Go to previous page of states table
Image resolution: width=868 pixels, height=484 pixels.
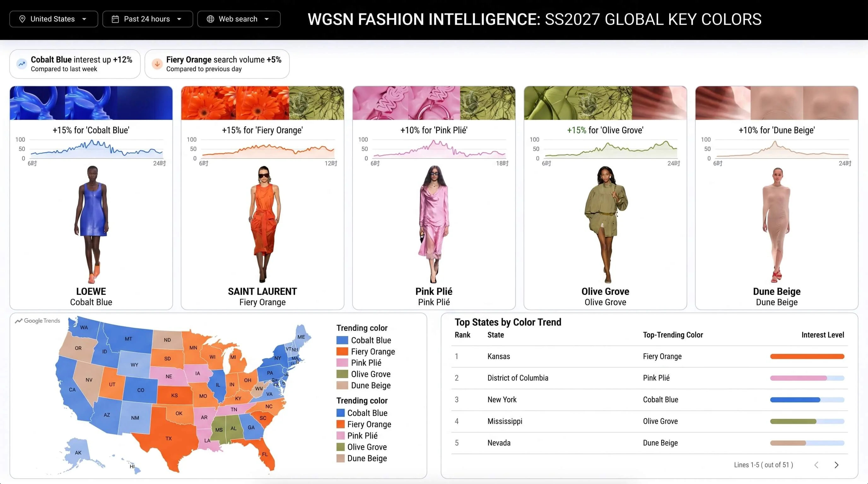click(x=816, y=465)
